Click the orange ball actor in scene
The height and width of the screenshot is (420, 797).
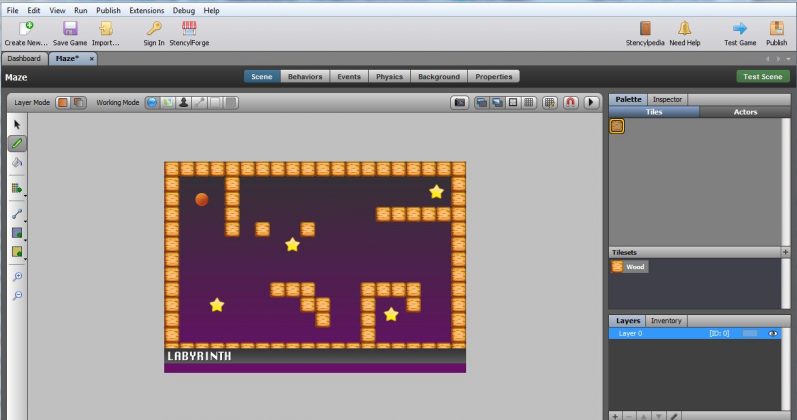(x=202, y=199)
